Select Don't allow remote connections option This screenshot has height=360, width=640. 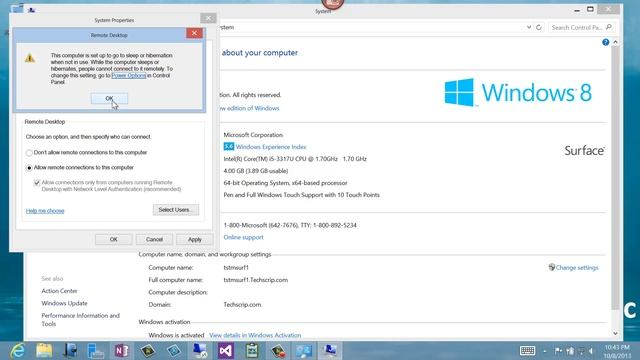(29, 153)
